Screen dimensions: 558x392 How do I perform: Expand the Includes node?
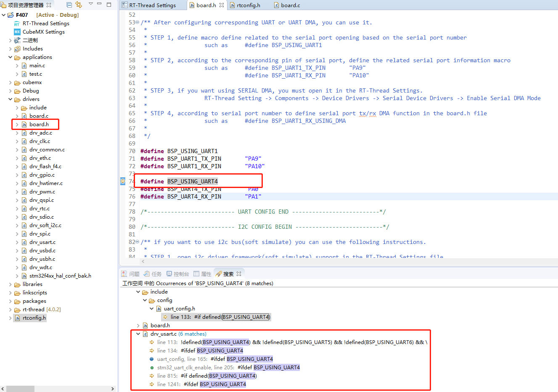click(11, 49)
